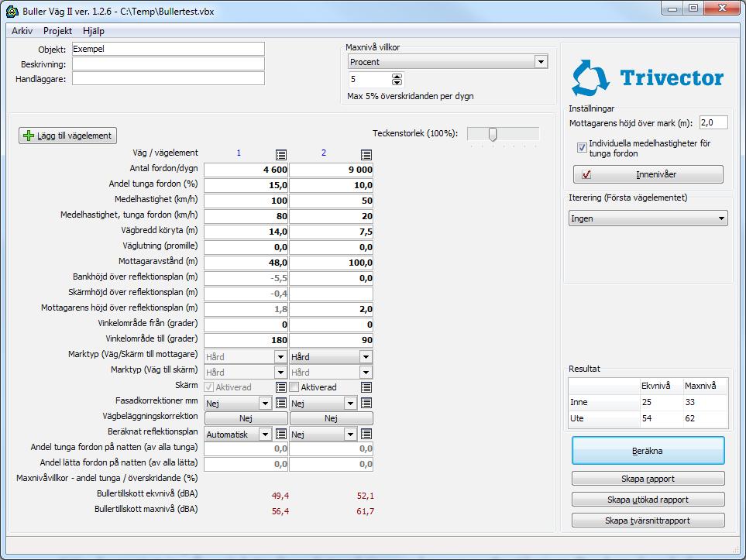Open Marktyp Väg till skärm dropdown, column 2
746x560 pixels.
click(x=331, y=372)
